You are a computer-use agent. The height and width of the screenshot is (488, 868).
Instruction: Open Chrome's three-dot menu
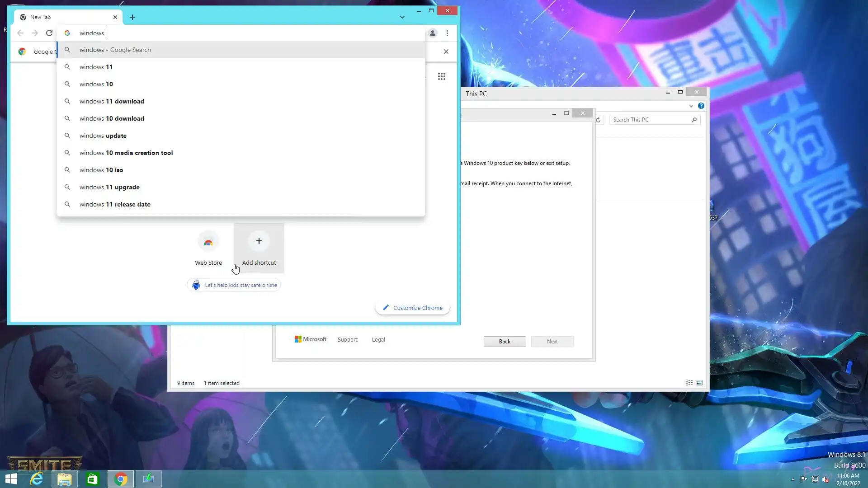click(x=447, y=33)
